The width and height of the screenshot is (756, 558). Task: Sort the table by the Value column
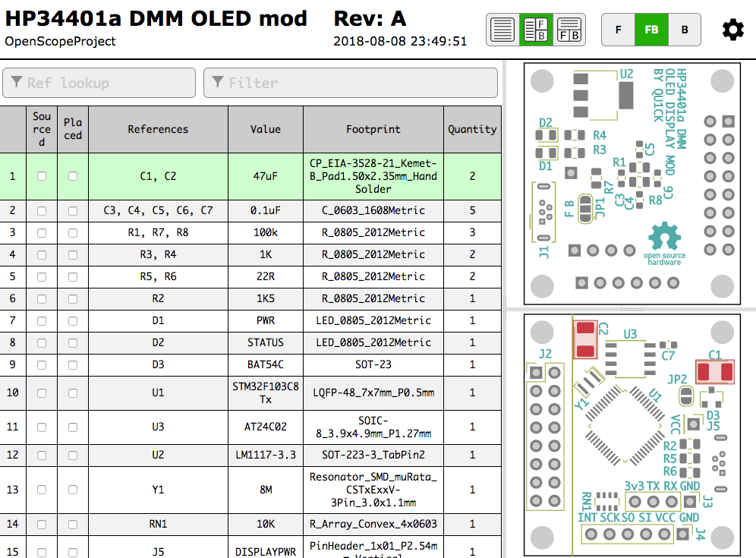pos(265,129)
